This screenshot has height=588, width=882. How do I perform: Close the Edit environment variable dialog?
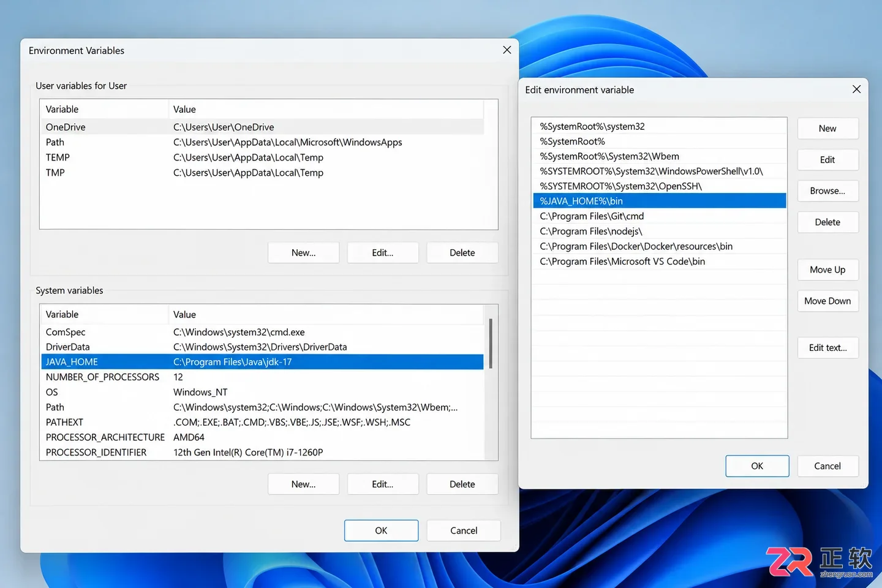(x=856, y=89)
